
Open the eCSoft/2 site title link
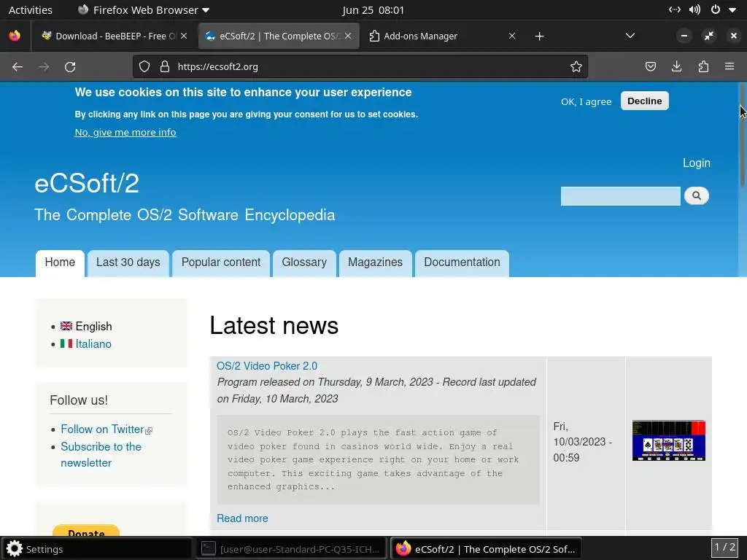[x=87, y=183]
